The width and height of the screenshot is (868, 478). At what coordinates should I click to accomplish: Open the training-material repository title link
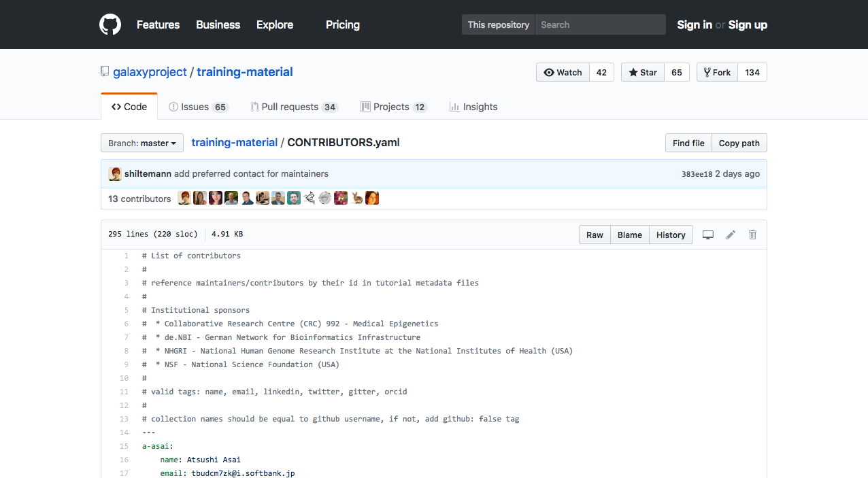pyautogui.click(x=245, y=72)
